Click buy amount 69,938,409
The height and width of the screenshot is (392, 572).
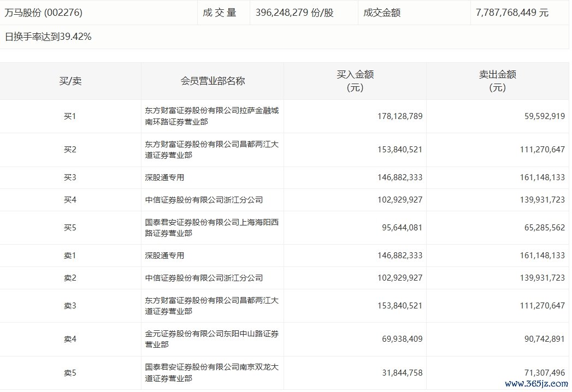(402, 339)
